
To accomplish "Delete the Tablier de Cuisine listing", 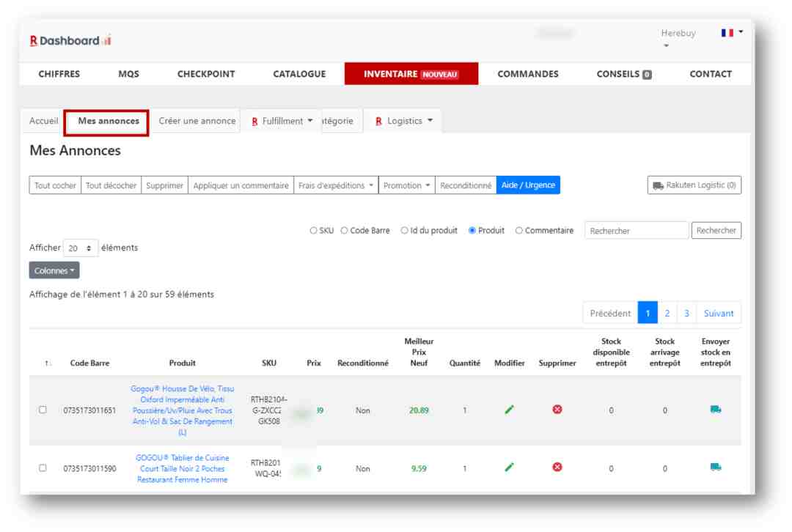I will point(557,468).
